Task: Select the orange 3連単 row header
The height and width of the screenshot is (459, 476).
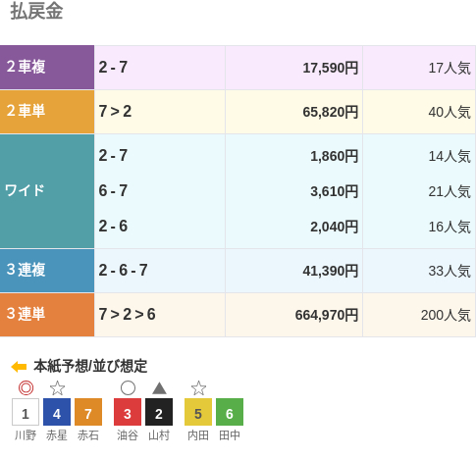Action: click(x=47, y=315)
